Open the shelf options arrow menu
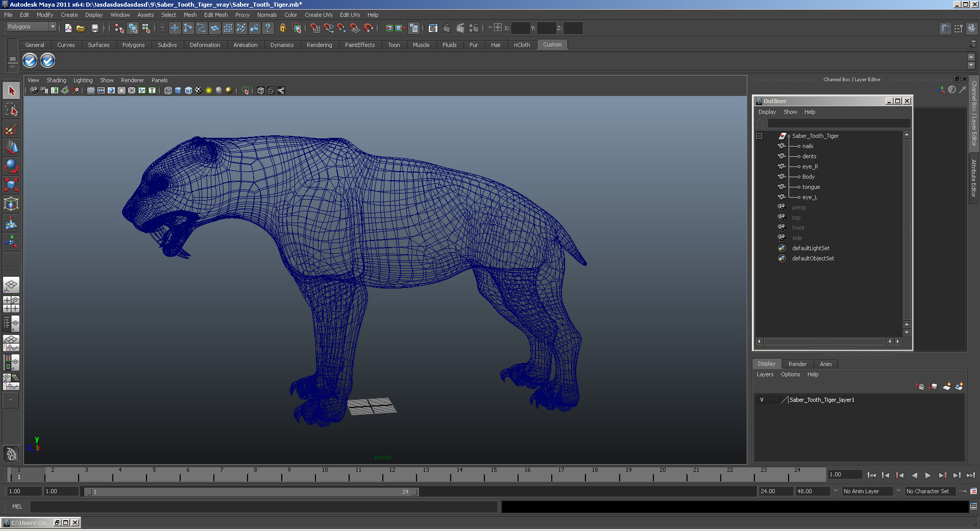 [13, 67]
